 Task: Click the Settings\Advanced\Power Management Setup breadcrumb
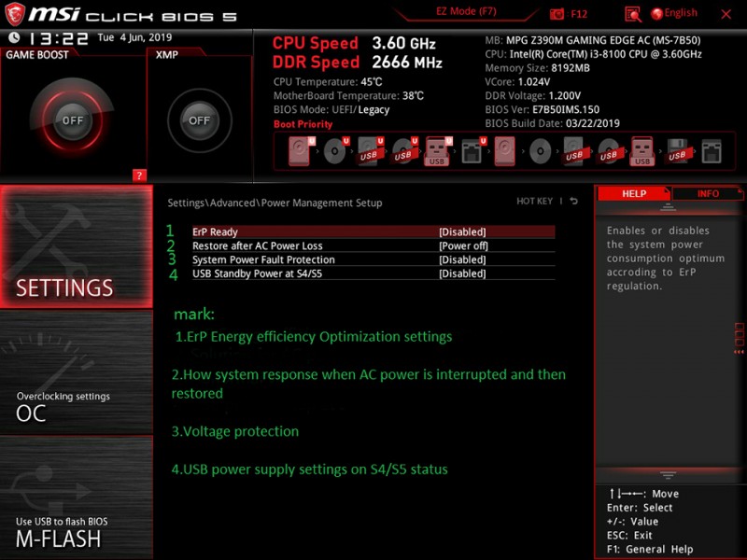tap(275, 203)
